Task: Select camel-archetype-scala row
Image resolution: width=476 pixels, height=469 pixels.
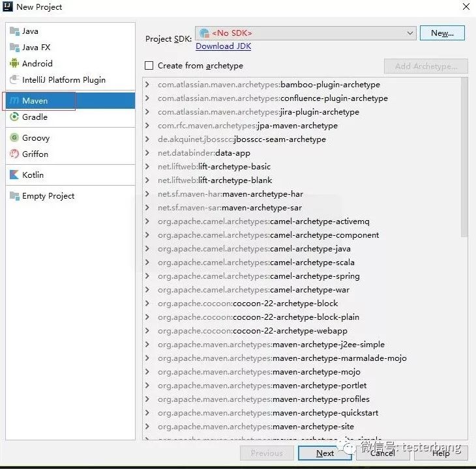Action: 302,263
